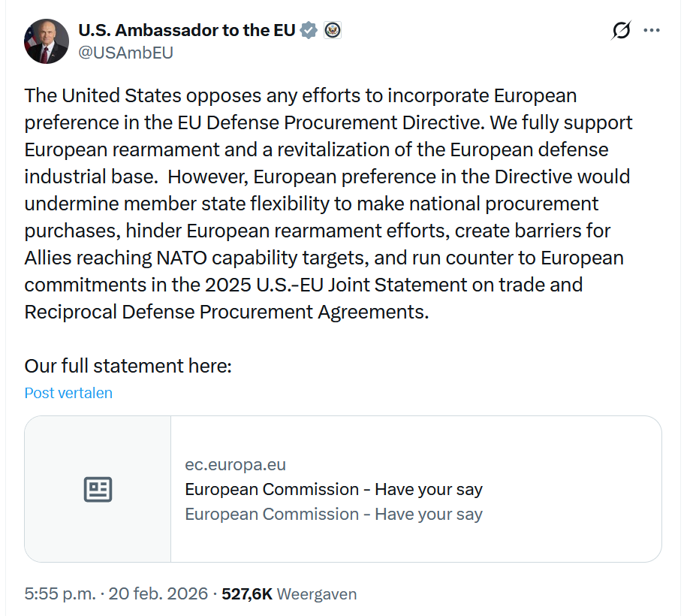Click the State Department seal affiliation badge

click(x=333, y=31)
